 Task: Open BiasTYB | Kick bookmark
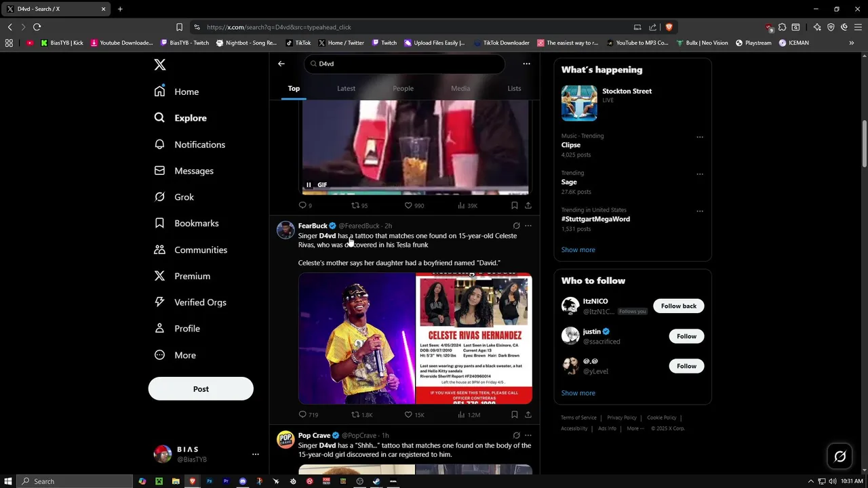point(62,43)
